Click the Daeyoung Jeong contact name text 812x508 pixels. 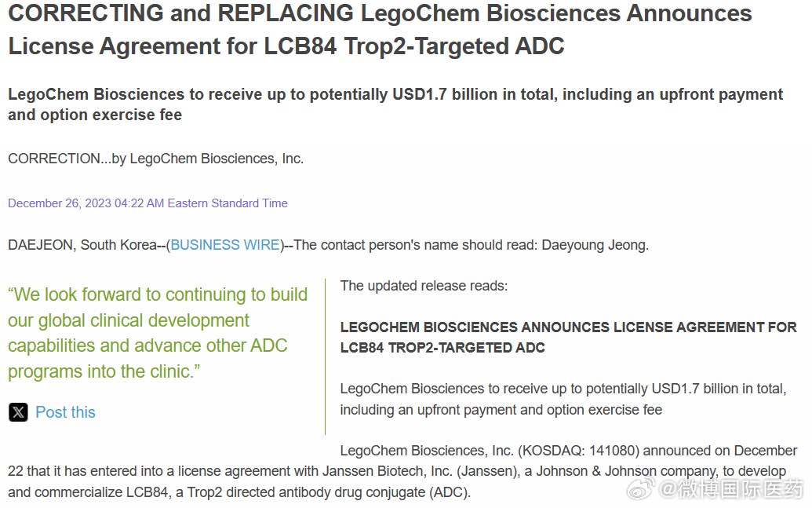point(595,245)
